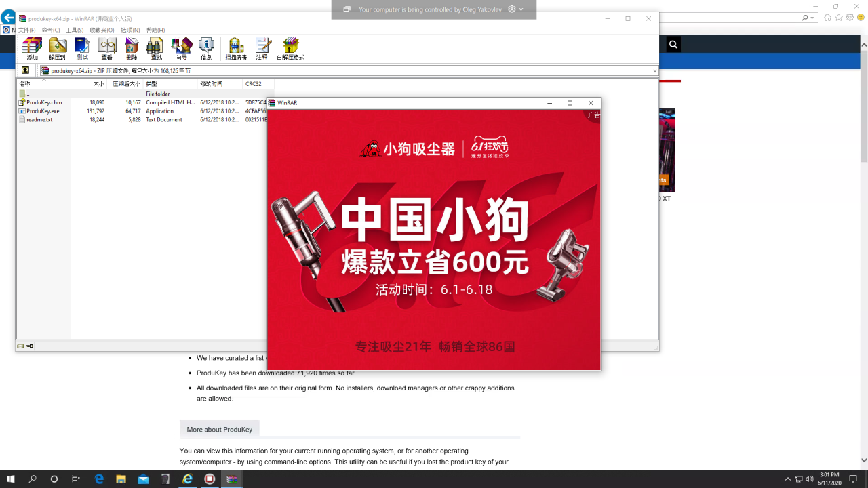Click the 自解压格式 (SFX) toolbar icon
Viewport: 868px width, 488px height.
[290, 49]
